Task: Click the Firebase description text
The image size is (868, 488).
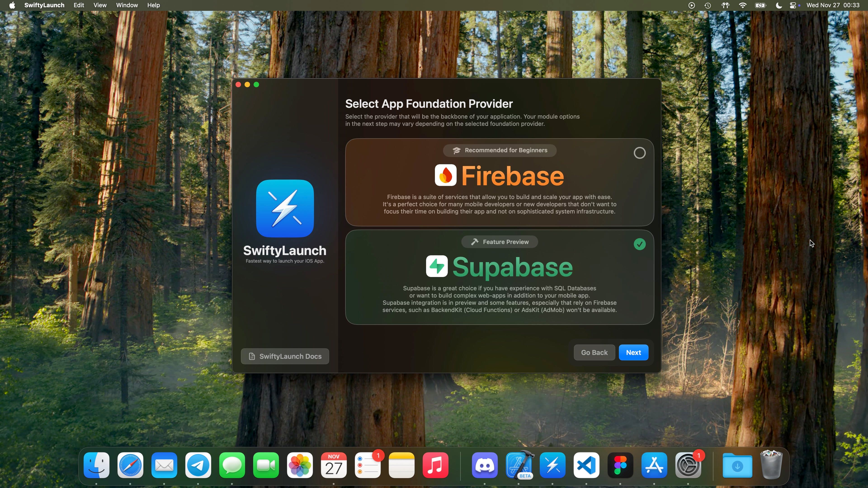Action: pyautogui.click(x=499, y=204)
